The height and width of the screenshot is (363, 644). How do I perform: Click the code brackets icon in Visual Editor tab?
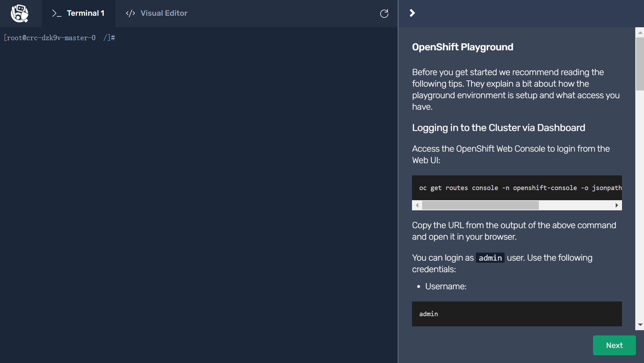click(130, 13)
